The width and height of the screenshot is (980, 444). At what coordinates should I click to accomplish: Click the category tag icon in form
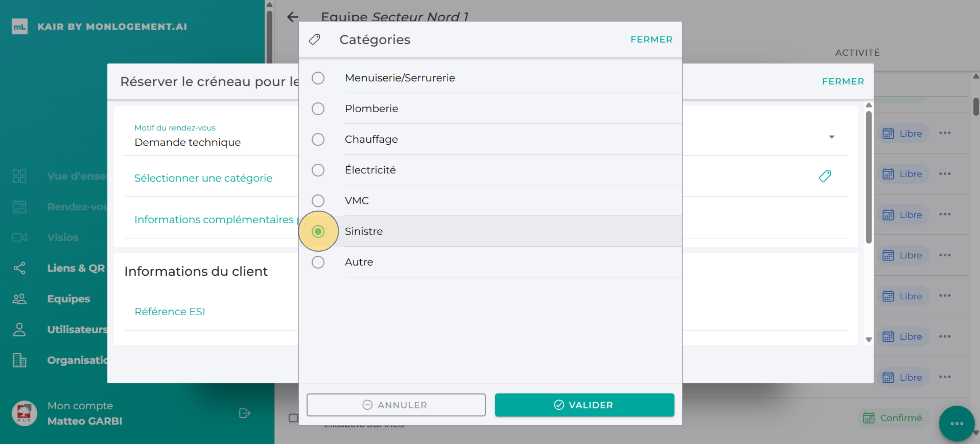tap(824, 176)
